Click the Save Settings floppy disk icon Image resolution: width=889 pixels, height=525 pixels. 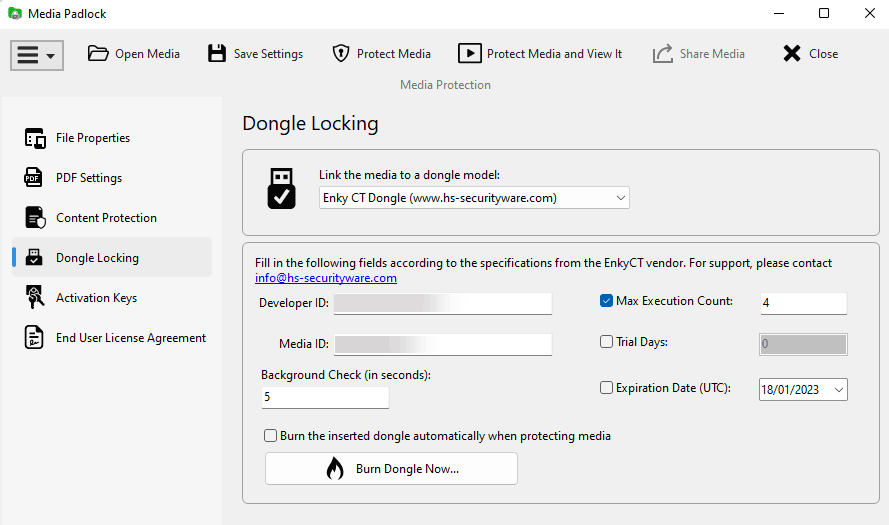(x=217, y=53)
